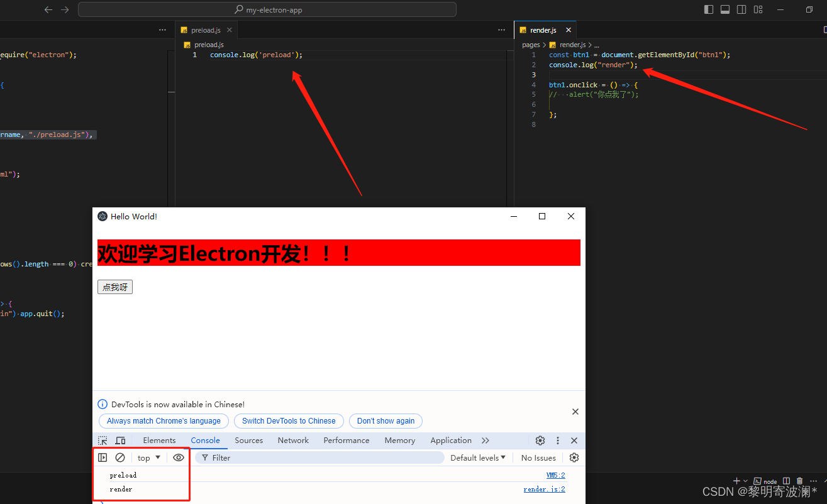Toggle VS Code bottom panel layout icon
Image resolution: width=827 pixels, height=504 pixels.
(725, 9)
